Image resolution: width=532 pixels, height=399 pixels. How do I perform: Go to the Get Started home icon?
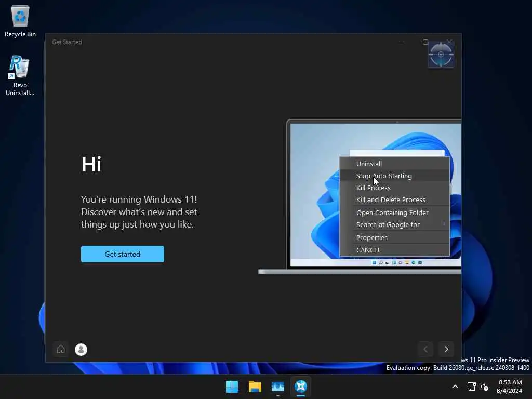(61, 349)
